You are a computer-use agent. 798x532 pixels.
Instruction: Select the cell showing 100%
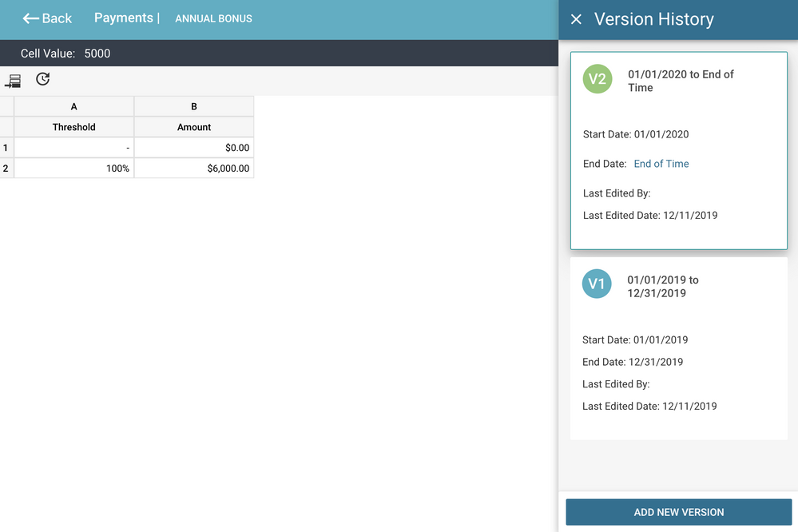click(73, 168)
